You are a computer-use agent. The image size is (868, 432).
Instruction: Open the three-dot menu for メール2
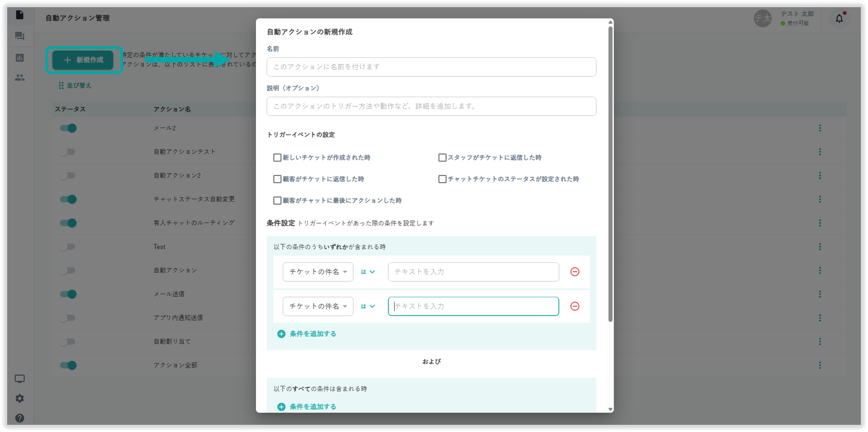(820, 128)
